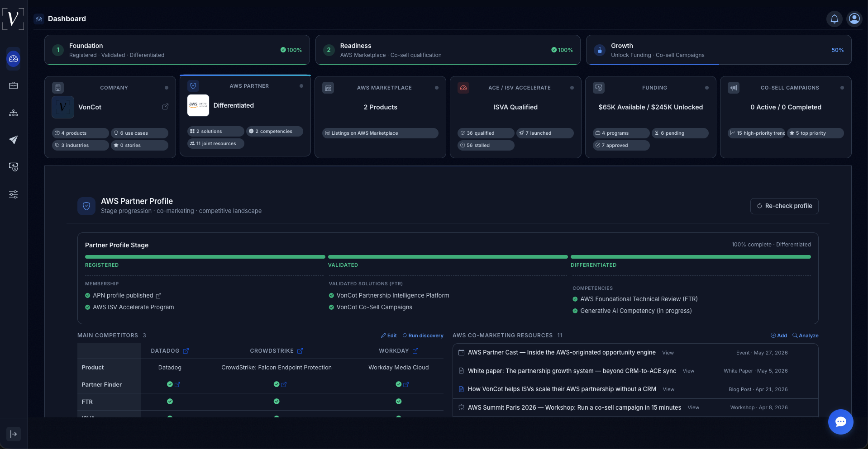This screenshot has height=449, width=868.
Task: Click the AWS Partner Profile shield icon
Action: pyautogui.click(x=86, y=206)
